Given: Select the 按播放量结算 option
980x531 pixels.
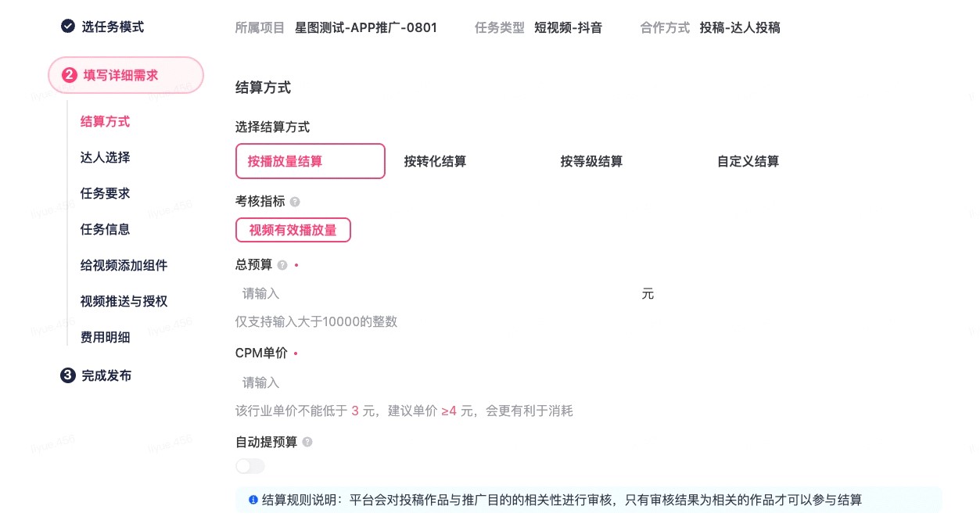Looking at the screenshot, I should [x=311, y=161].
